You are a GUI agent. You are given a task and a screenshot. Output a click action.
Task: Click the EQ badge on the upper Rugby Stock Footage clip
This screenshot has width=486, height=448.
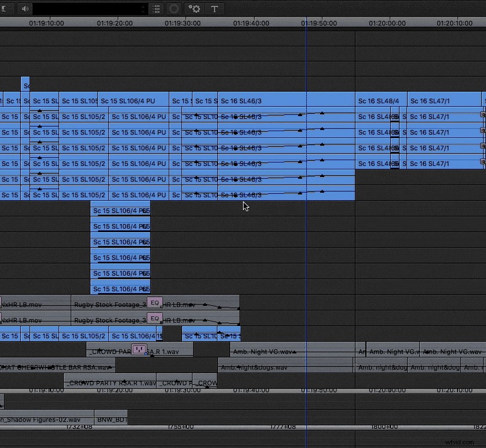(x=155, y=302)
